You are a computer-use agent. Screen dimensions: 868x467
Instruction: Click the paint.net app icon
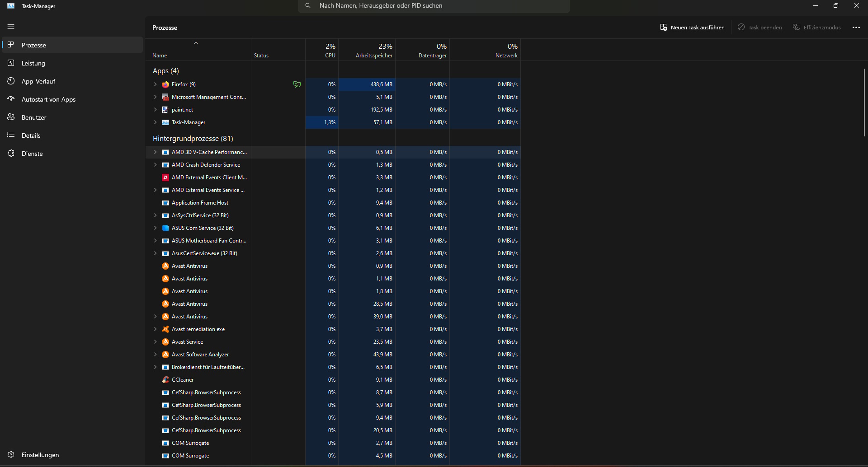click(165, 110)
